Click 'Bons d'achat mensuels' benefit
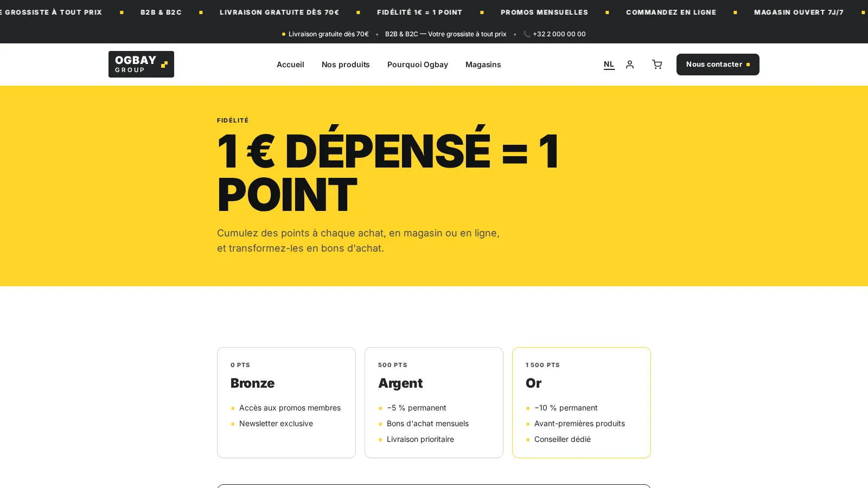The height and width of the screenshot is (488, 868). pyautogui.click(x=427, y=423)
